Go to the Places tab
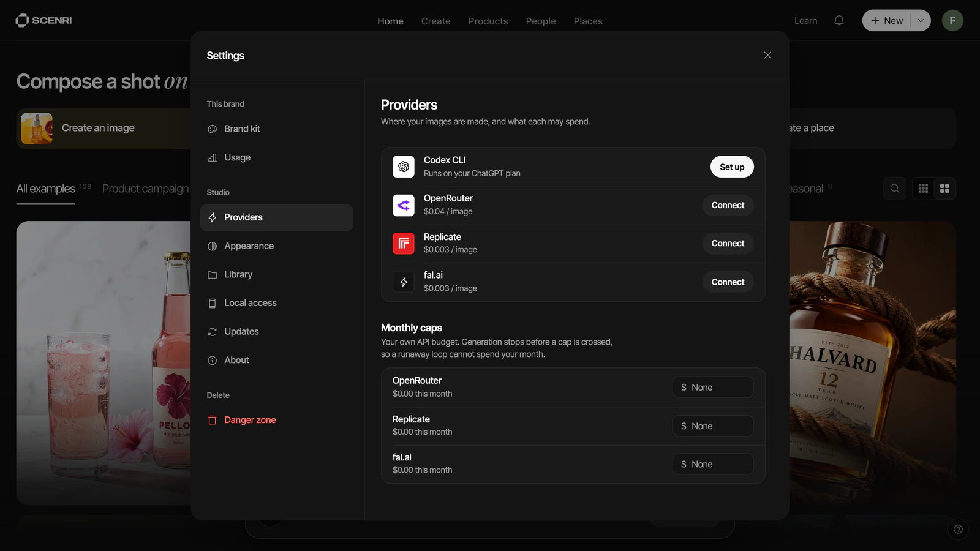Viewport: 980px width, 551px height. click(588, 21)
